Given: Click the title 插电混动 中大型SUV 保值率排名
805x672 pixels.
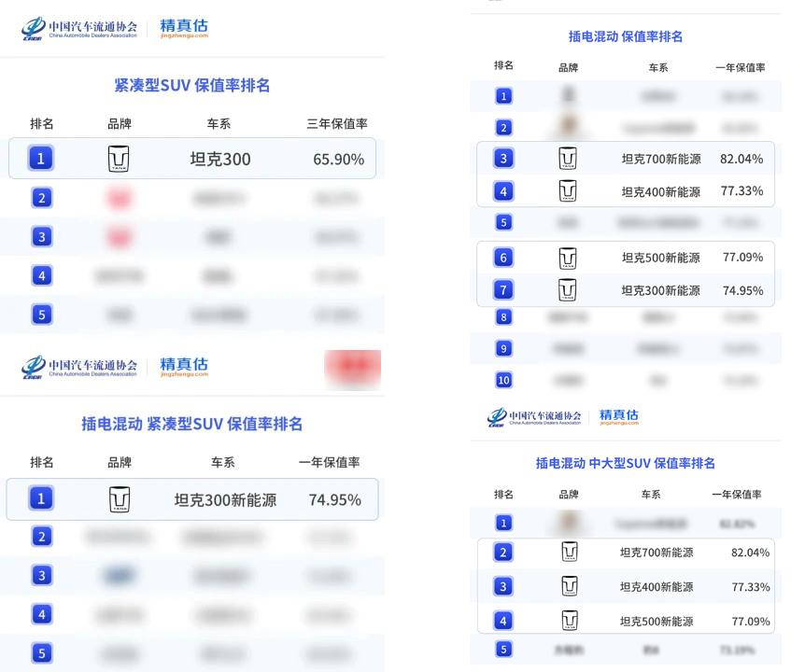Looking at the screenshot, I should click(626, 463).
